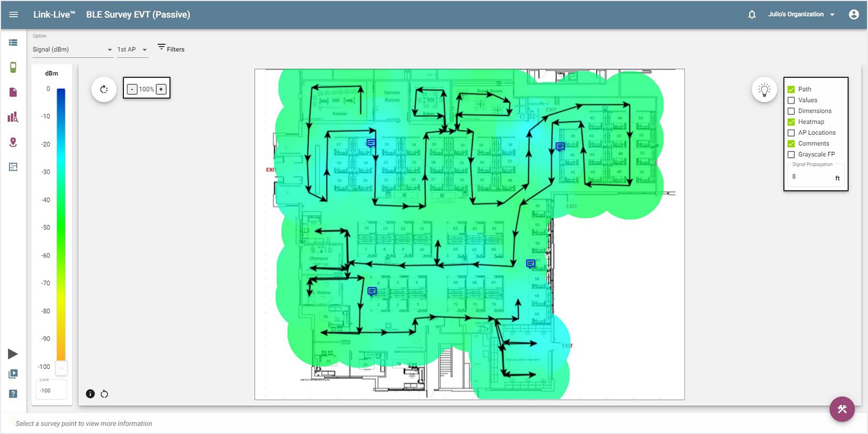This screenshot has width=868, height=434.
Task: Click the lightbulb insights icon
Action: pyautogui.click(x=764, y=90)
